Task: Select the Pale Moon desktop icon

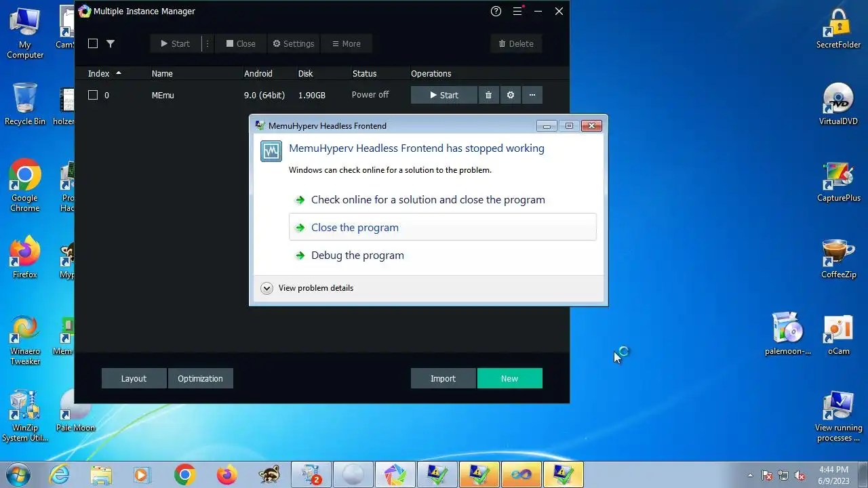Action: click(x=75, y=411)
